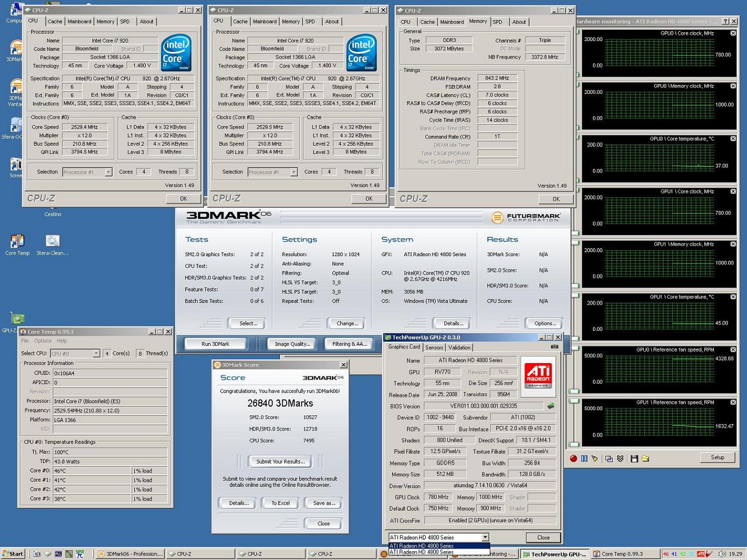The width and height of the screenshot is (747, 560).
Task: Click the DRAM Frequency value 843.2 MHz
Action: [497, 78]
